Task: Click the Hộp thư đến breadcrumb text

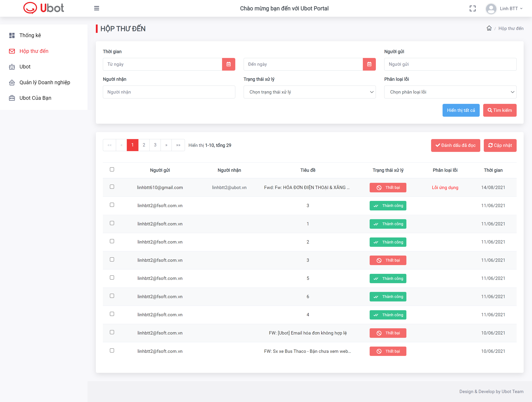Action: click(x=511, y=28)
